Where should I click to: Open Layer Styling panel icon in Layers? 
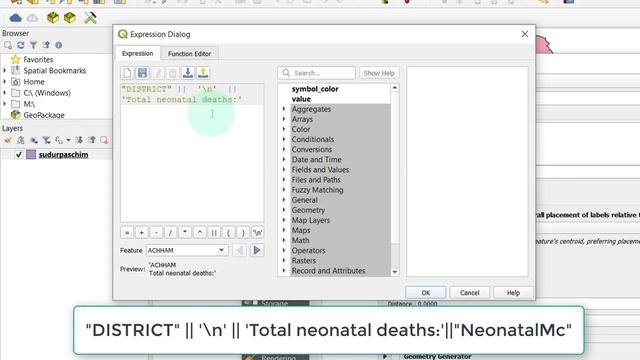tap(8, 140)
